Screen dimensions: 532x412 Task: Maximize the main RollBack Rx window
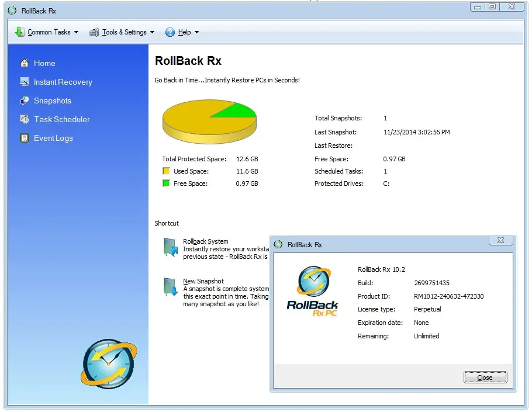click(x=492, y=7)
